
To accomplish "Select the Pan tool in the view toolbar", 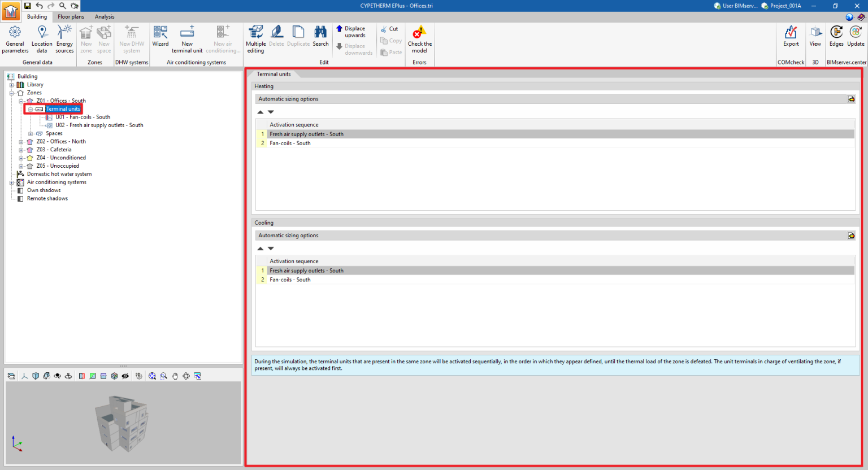I will tap(175, 376).
